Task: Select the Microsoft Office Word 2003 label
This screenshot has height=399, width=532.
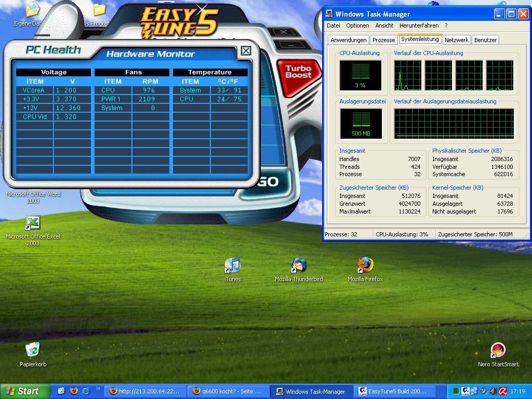Action: click(x=33, y=197)
